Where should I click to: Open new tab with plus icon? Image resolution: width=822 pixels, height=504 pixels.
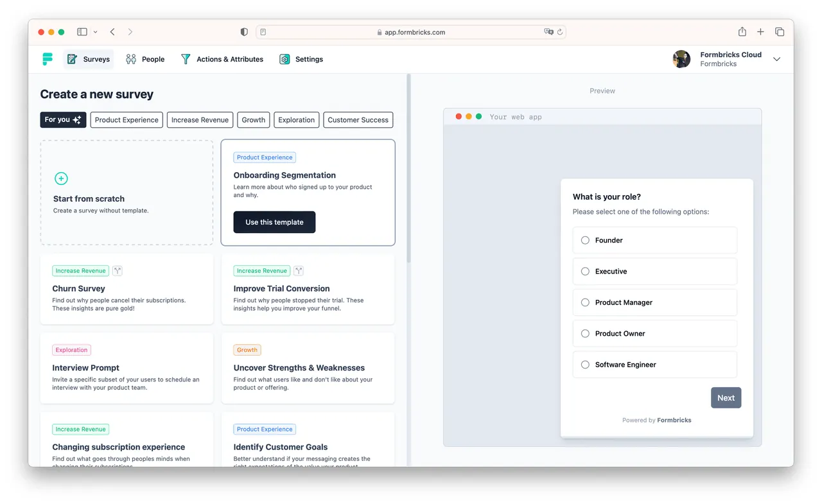(x=760, y=31)
